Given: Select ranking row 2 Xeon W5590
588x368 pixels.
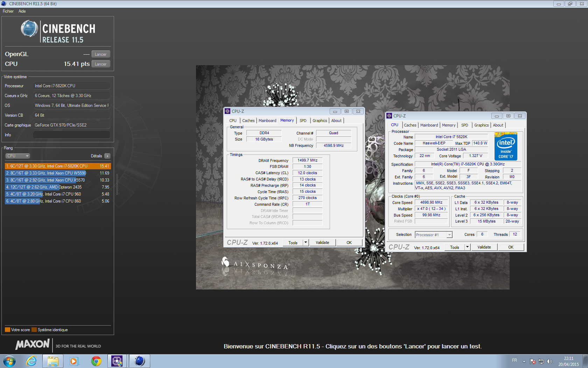Looking at the screenshot, I should tap(58, 173).
